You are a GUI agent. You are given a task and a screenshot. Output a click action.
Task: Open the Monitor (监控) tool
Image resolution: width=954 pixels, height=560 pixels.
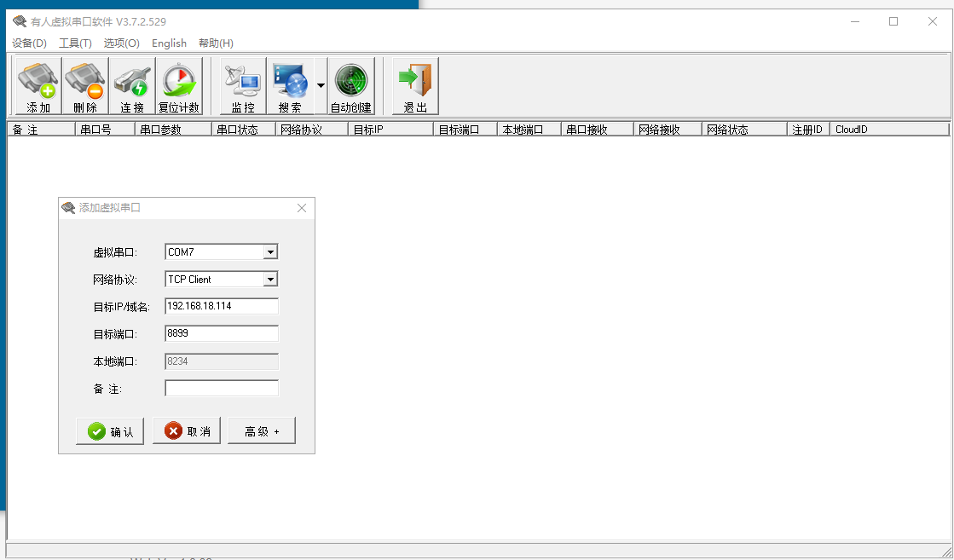click(x=243, y=86)
